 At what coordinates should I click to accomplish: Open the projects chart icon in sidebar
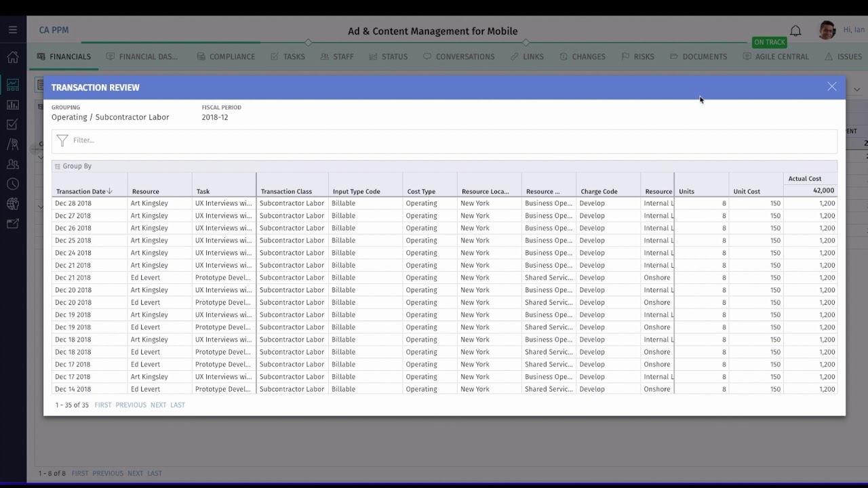coord(12,85)
